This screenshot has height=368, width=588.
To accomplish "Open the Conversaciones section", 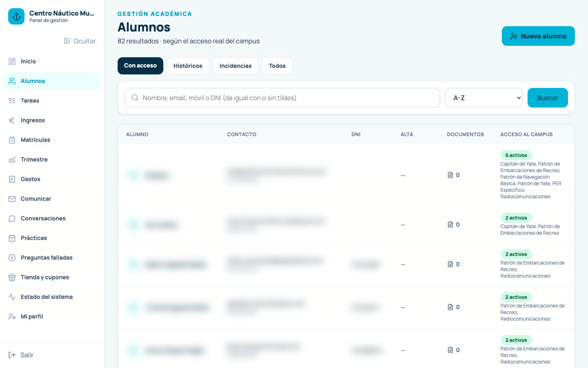I will click(52, 218).
